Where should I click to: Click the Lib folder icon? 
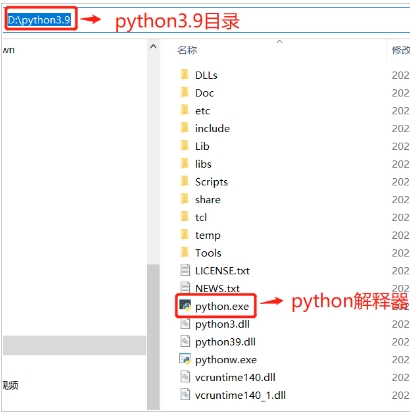[x=184, y=146]
